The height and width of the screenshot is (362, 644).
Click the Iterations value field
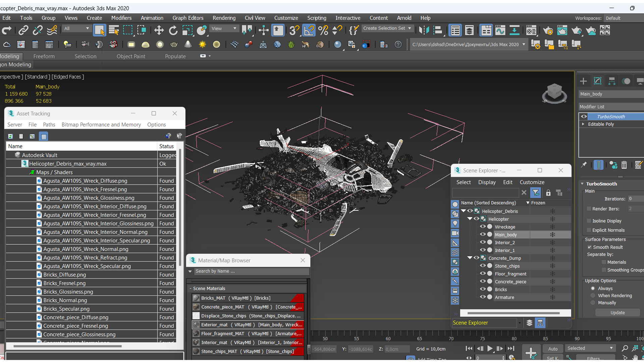pos(636,198)
